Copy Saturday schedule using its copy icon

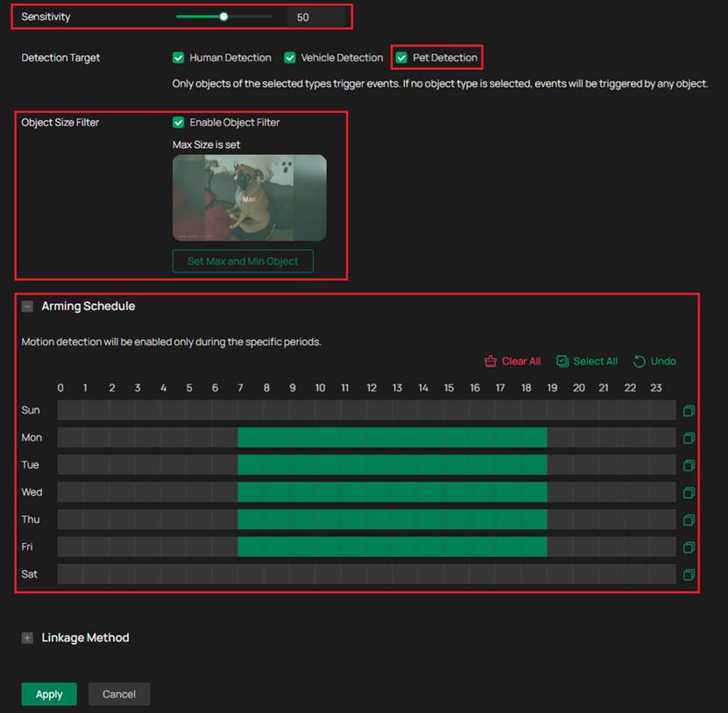(689, 575)
